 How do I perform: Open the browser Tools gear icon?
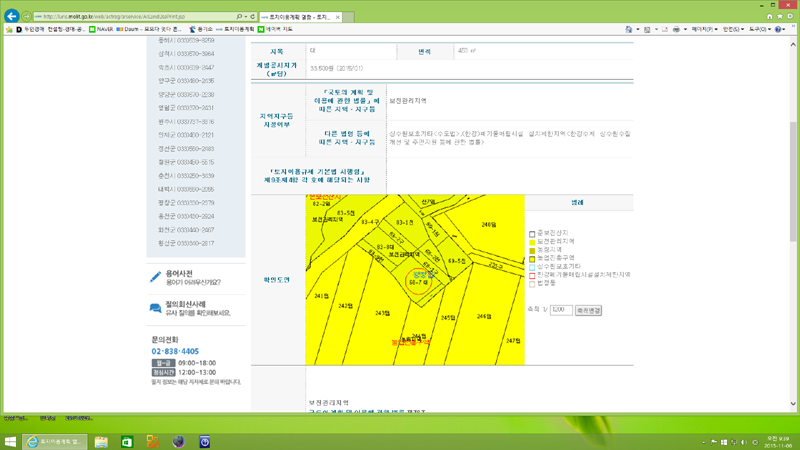pyautogui.click(x=790, y=17)
